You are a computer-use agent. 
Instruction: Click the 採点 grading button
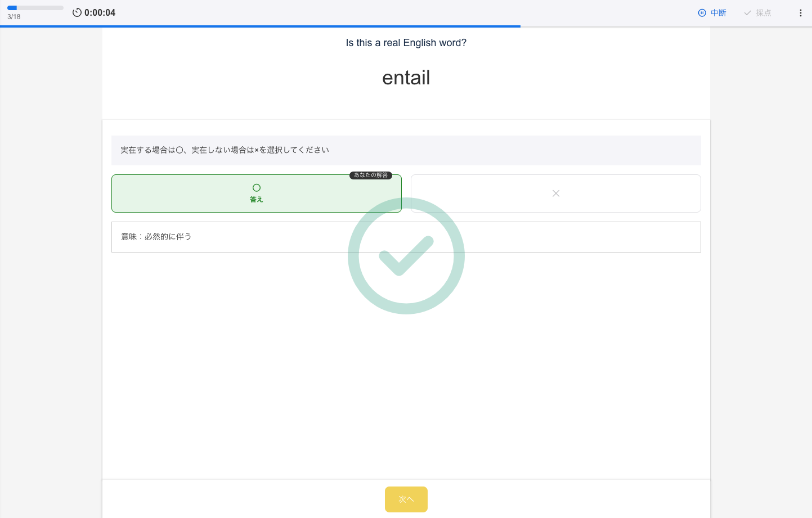coord(757,12)
